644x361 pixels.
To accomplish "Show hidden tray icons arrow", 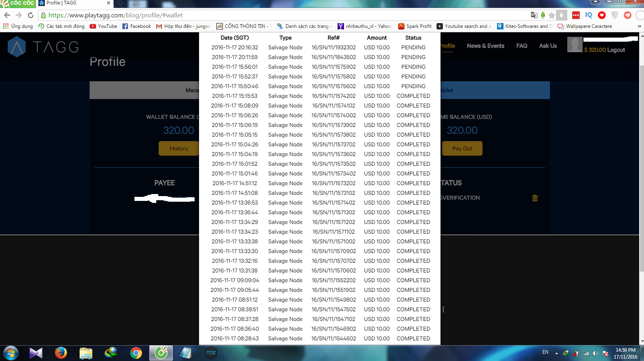I will tap(556, 353).
